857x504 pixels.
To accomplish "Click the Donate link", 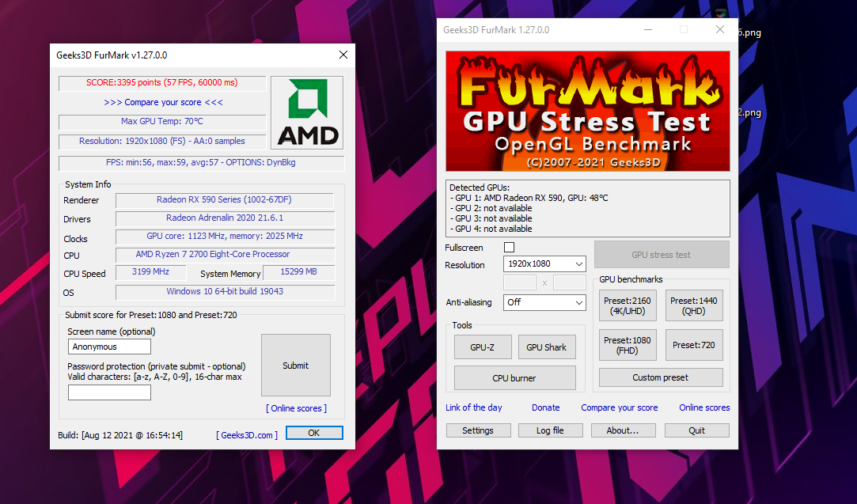I will (x=545, y=407).
